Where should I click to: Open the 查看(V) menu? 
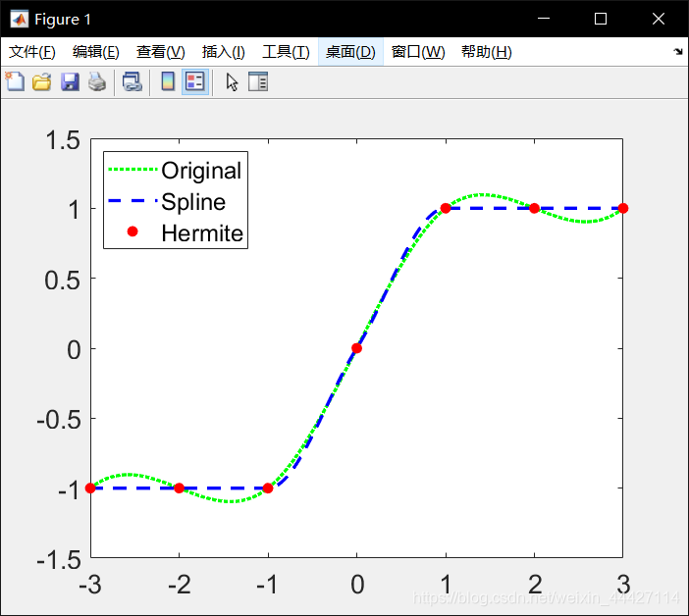point(160,52)
